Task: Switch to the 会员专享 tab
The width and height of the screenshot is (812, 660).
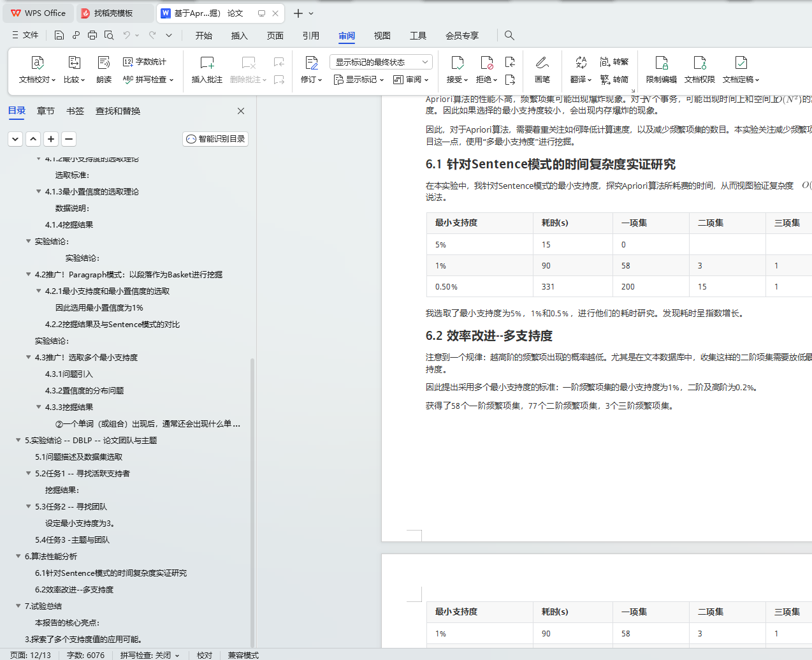Action: click(x=462, y=36)
